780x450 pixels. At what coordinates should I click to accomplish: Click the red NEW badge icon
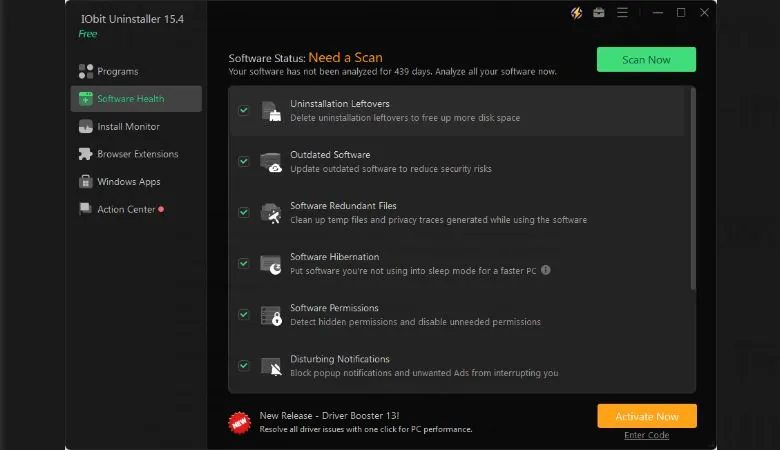pos(239,422)
